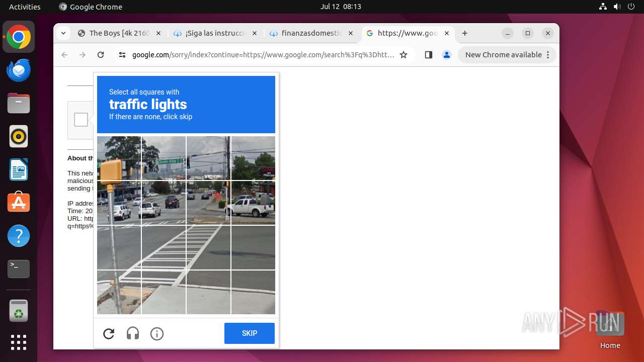Open Files manager from the dock
Screen dimensions: 644x362
(19, 104)
